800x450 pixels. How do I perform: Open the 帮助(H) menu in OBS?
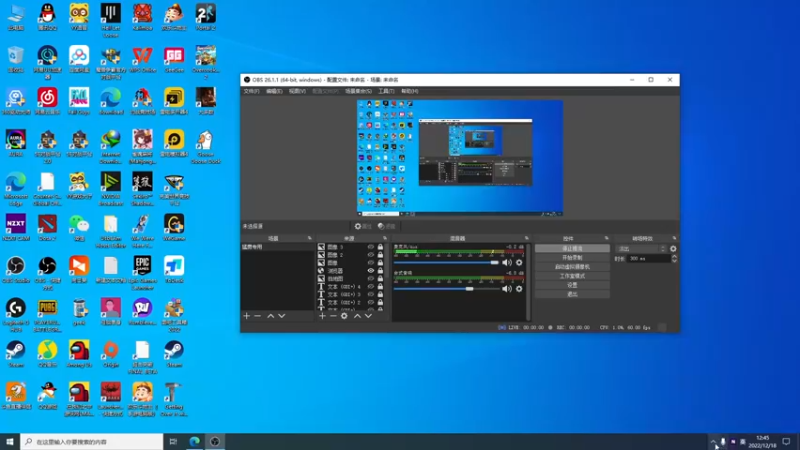[410, 91]
